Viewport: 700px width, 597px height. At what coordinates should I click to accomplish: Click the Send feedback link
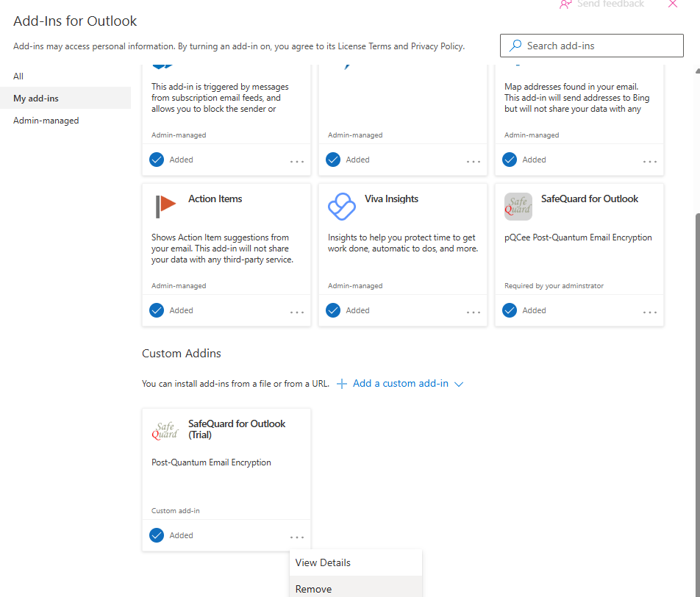610,4
